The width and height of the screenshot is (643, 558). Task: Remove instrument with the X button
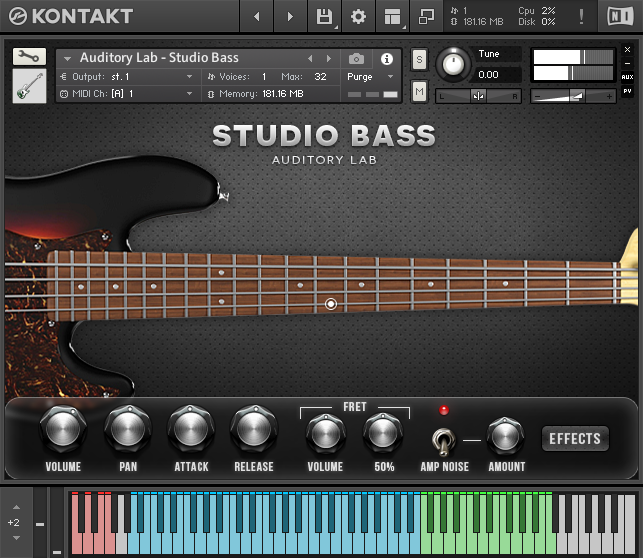(x=627, y=50)
